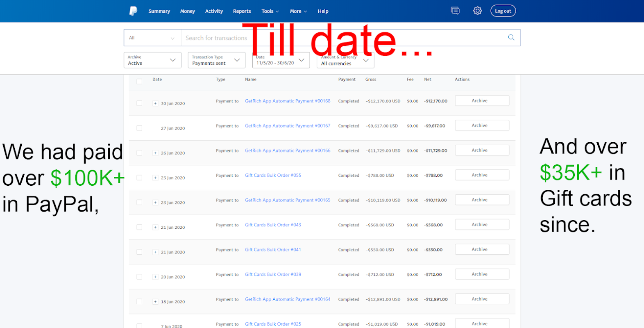Open GetRich App Automatic Payment #00168 link
The width and height of the screenshot is (644, 328).
(x=287, y=101)
